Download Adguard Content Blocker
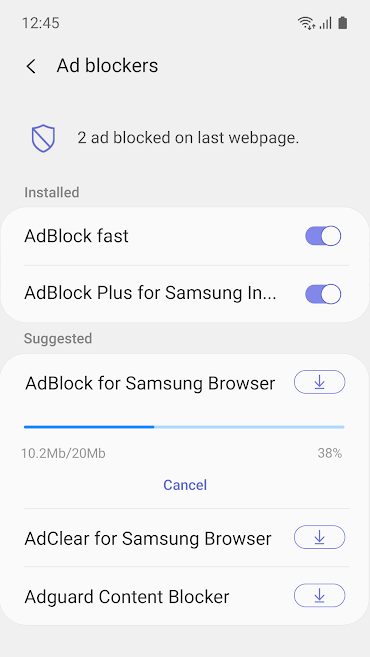Image resolution: width=370 pixels, height=657 pixels. (319, 595)
